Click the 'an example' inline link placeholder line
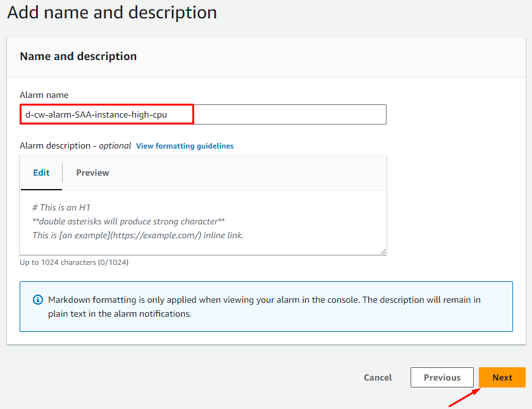Screen dimensions: 532x409 pos(137,235)
